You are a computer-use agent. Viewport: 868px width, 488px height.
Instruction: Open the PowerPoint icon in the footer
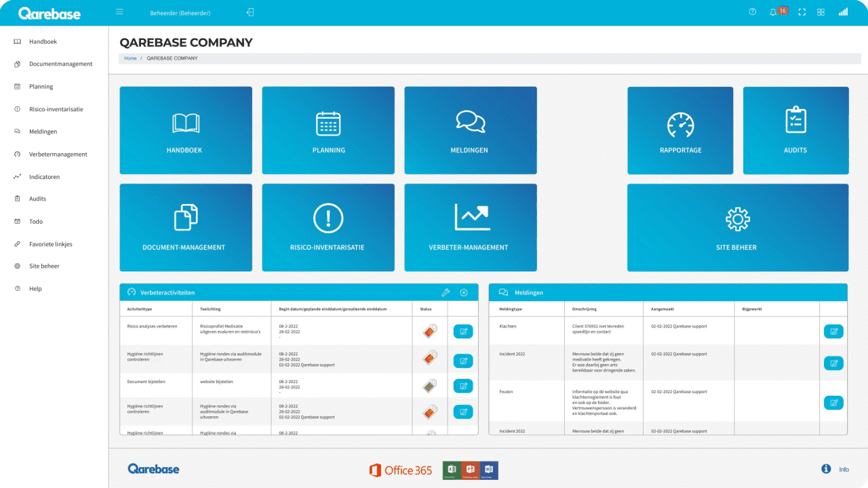[471, 470]
